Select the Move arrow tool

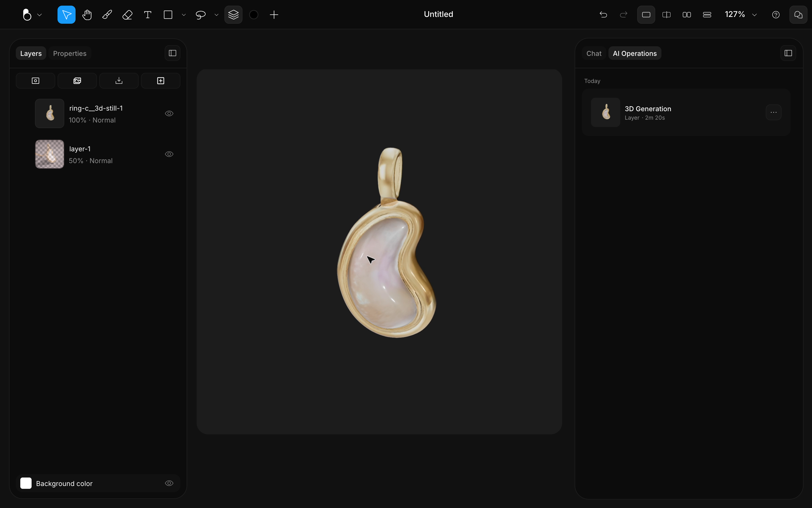[x=67, y=15]
